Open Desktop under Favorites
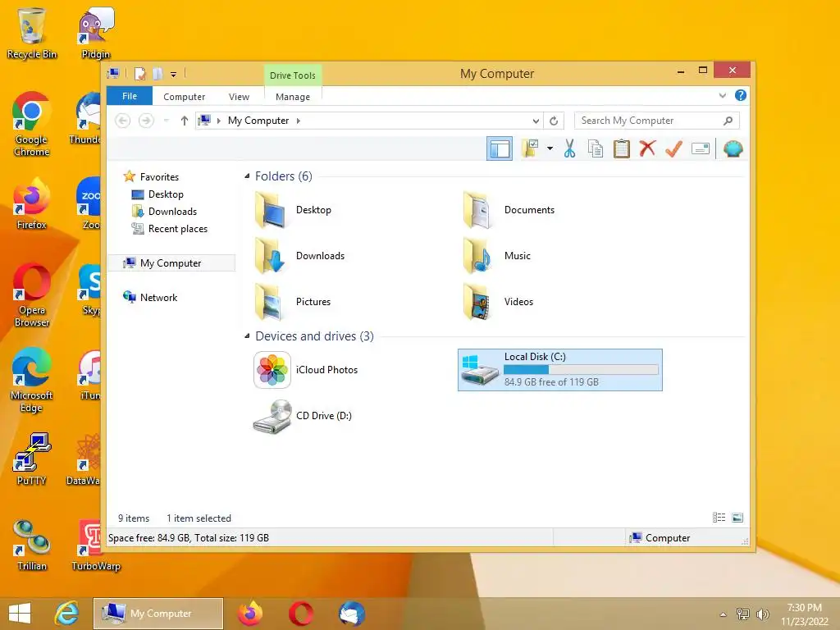 pyautogui.click(x=166, y=194)
